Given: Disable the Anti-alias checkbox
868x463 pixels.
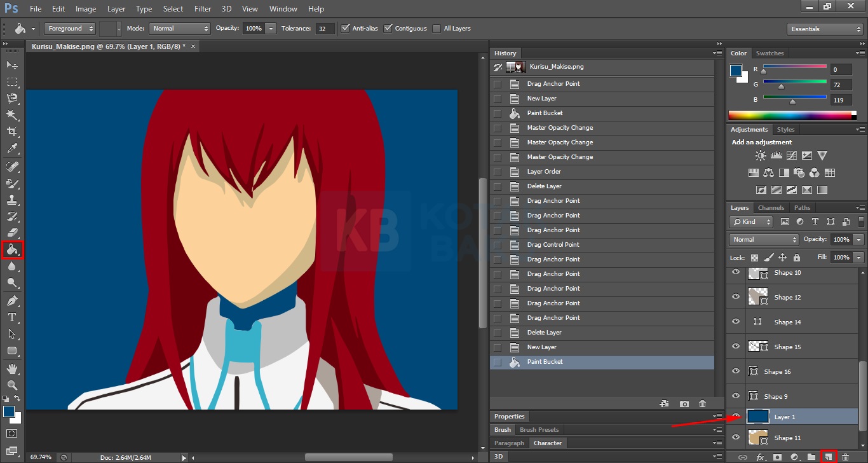Looking at the screenshot, I should click(x=346, y=28).
